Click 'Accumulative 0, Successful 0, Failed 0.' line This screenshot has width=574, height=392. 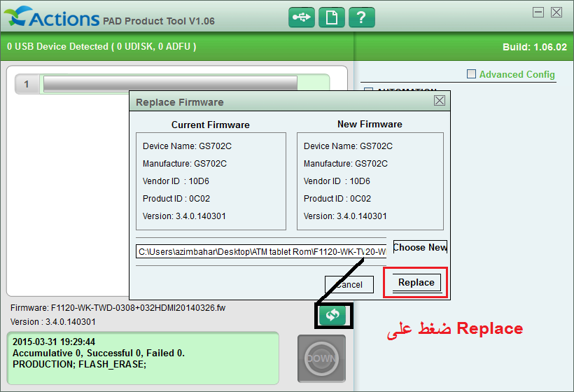(x=99, y=353)
